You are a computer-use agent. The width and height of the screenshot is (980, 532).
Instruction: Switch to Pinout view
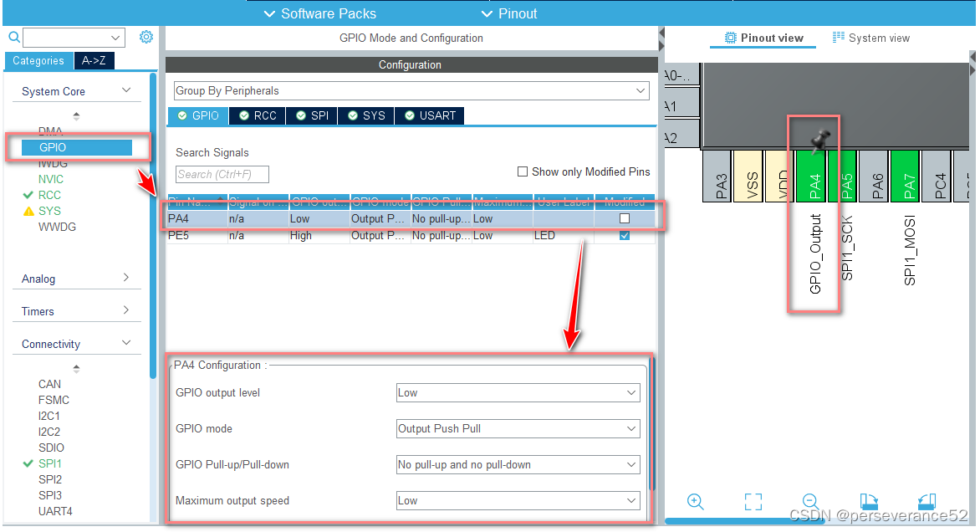(x=763, y=38)
